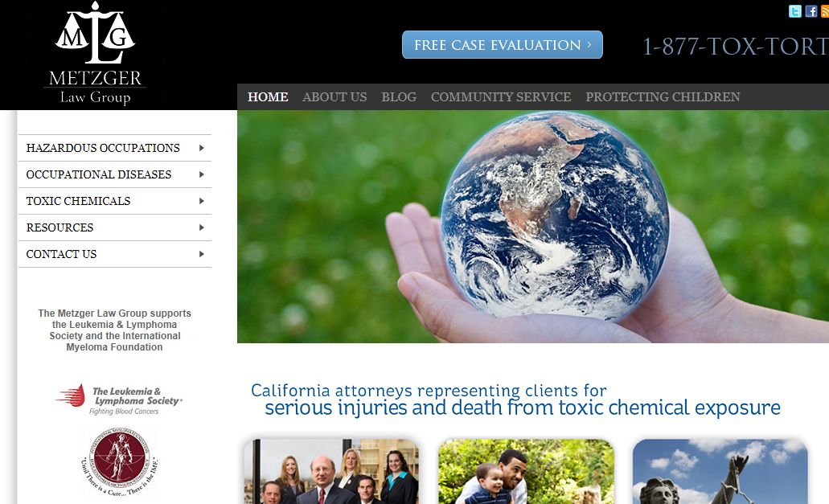Click the International Myeloma Foundation seal
Screen dimensions: 829x504
click(120, 461)
